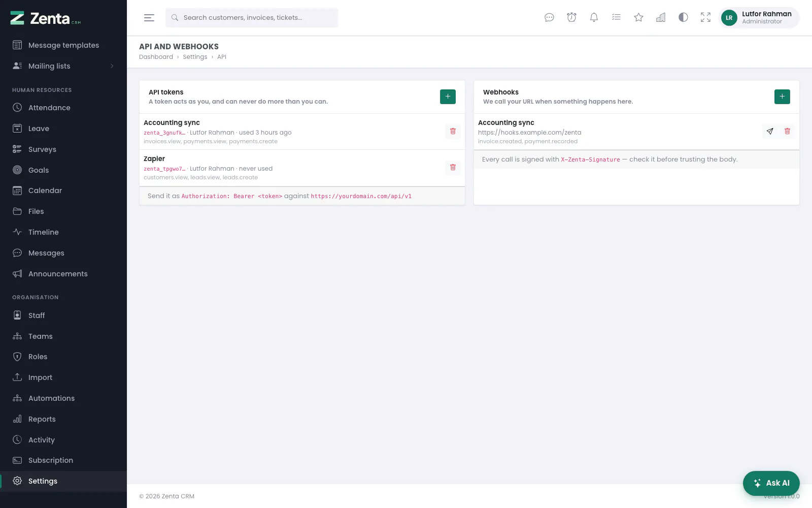Open the Leave section
The height and width of the screenshot is (508, 812).
63,129
